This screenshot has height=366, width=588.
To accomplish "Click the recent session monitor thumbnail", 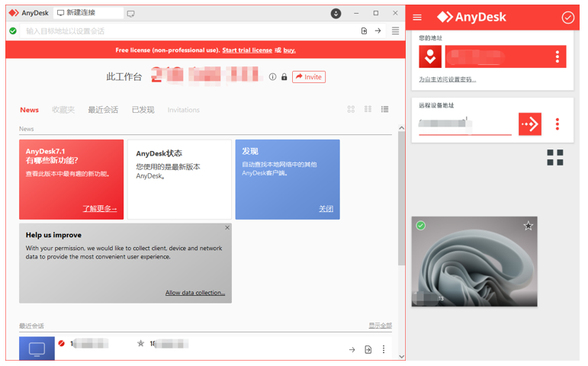I will (x=37, y=348).
